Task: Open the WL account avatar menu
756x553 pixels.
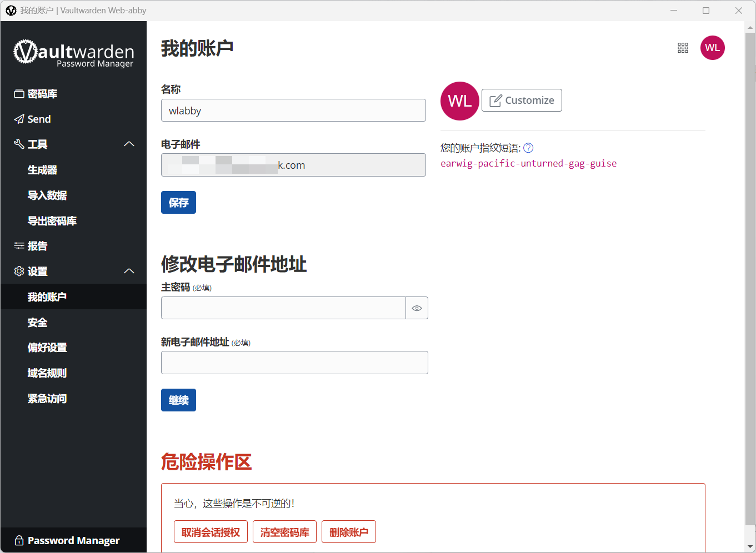Action: point(712,48)
